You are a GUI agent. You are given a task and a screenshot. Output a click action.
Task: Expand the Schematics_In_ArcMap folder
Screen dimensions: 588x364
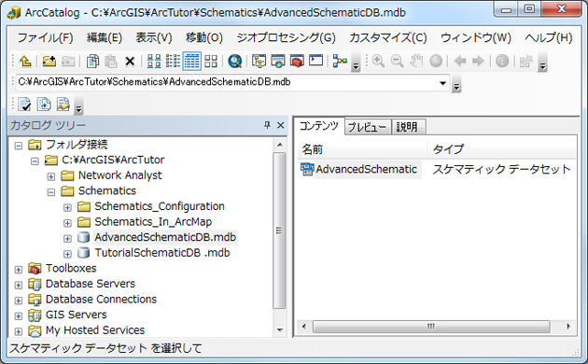67,223
